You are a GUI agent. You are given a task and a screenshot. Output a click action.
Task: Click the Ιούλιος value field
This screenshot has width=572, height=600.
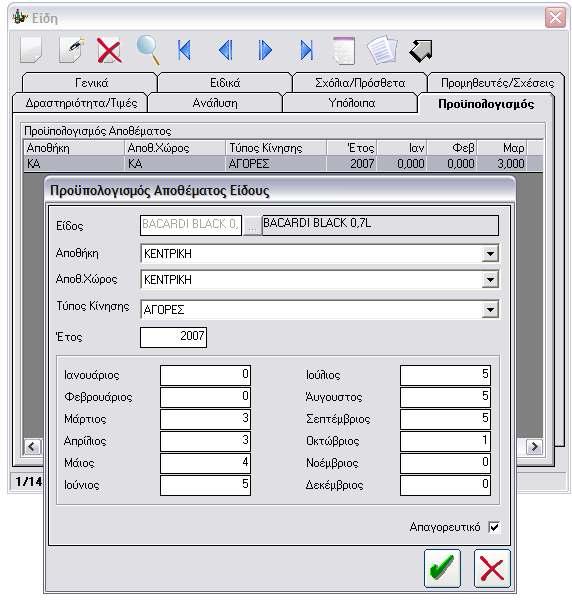[x=445, y=375]
